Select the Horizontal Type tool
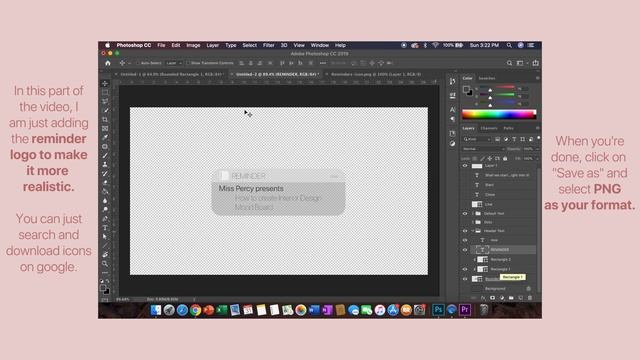The height and width of the screenshot is (360, 640). pos(105,228)
